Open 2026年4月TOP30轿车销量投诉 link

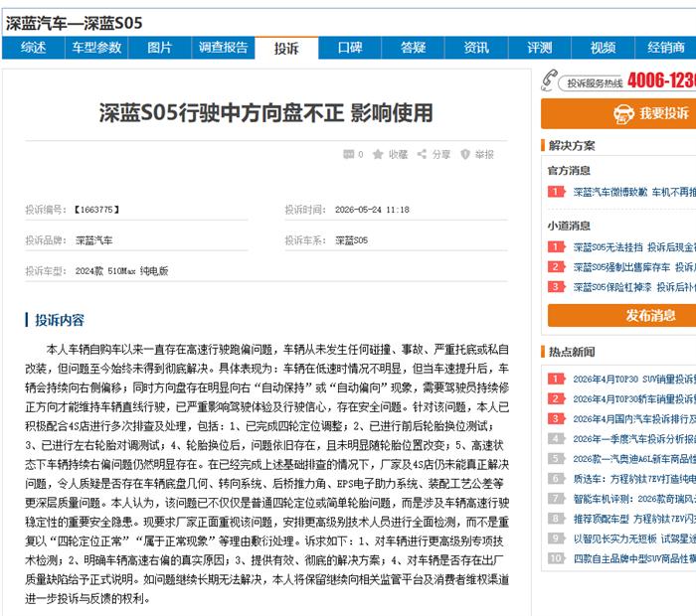tap(634, 398)
